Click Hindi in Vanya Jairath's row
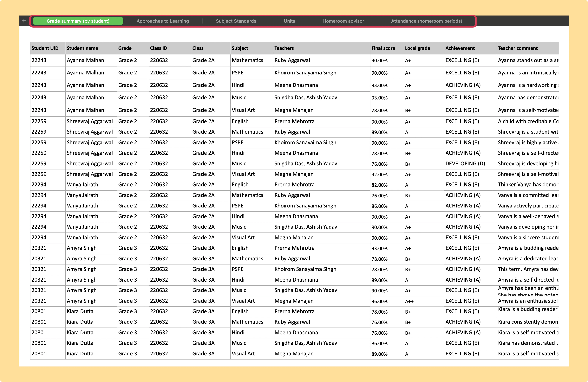 (252, 217)
